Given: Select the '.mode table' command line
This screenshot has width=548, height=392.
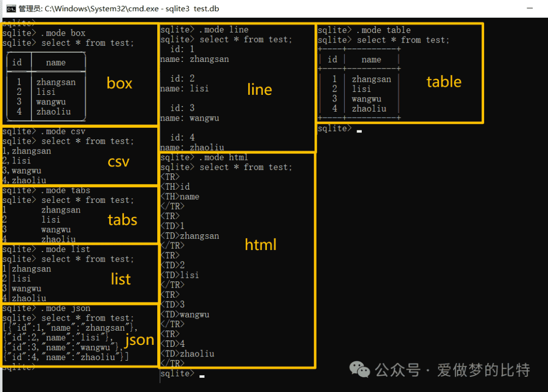Looking at the screenshot, I should [364, 30].
